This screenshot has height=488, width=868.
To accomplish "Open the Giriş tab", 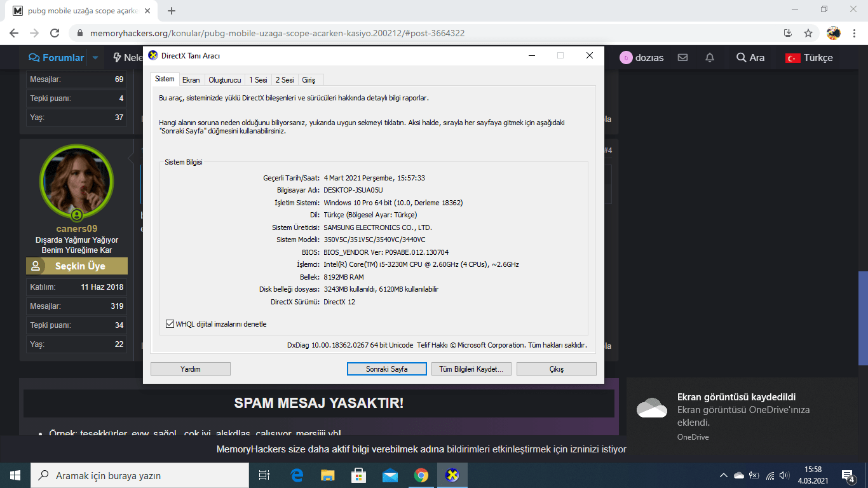I will (x=309, y=80).
